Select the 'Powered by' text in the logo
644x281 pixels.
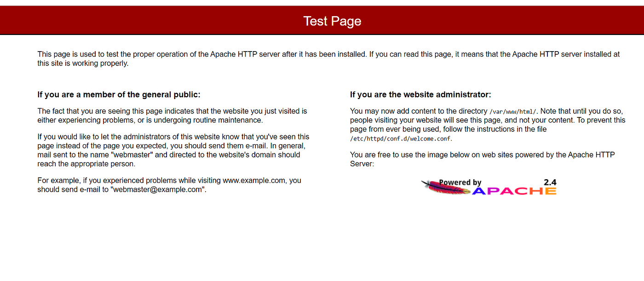pos(459,182)
